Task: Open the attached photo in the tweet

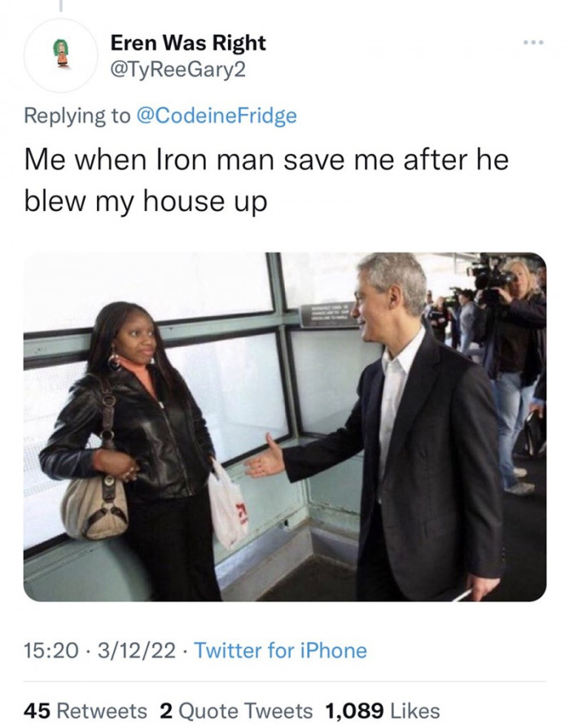Action: tap(284, 427)
